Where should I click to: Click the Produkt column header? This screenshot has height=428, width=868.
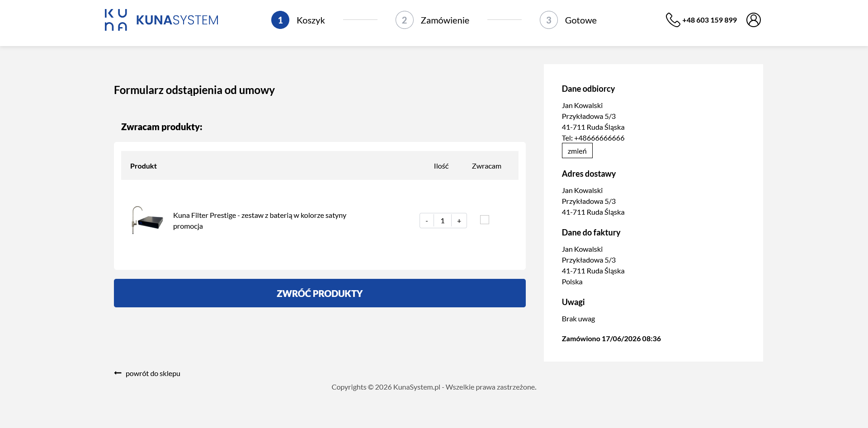pyautogui.click(x=143, y=166)
